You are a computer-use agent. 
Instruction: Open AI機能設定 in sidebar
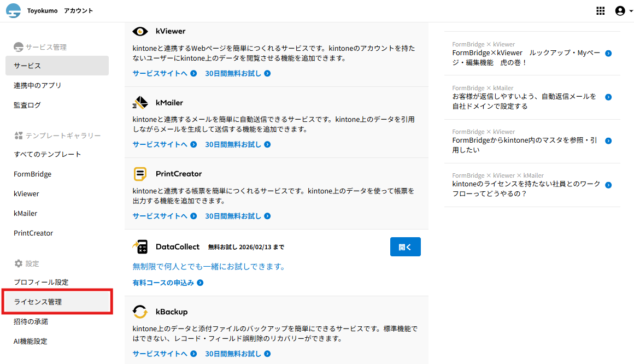tap(31, 341)
